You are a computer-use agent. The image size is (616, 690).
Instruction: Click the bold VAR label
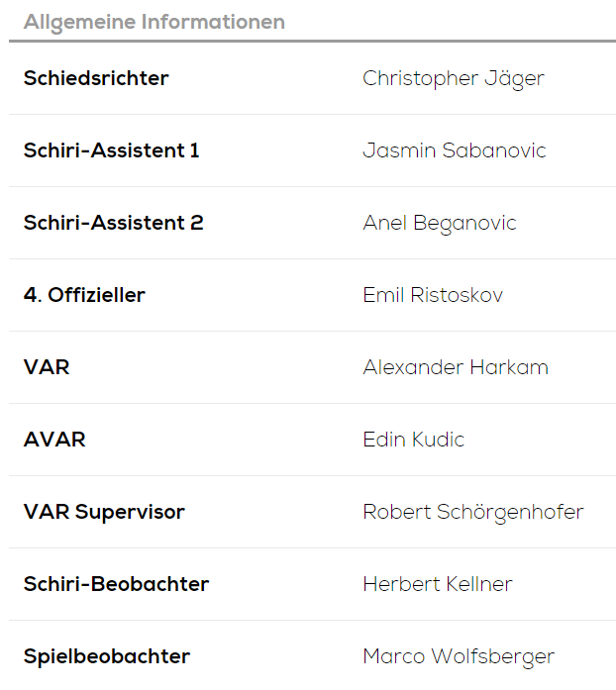[x=47, y=367]
